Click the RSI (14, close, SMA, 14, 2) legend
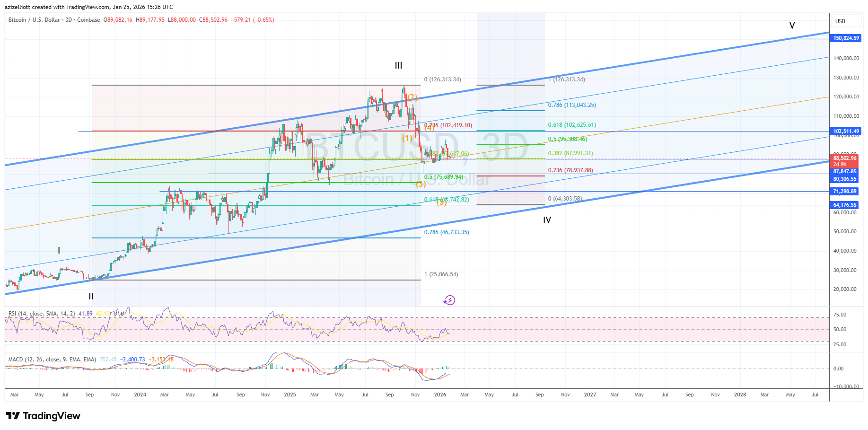868x430 pixels. (42, 314)
